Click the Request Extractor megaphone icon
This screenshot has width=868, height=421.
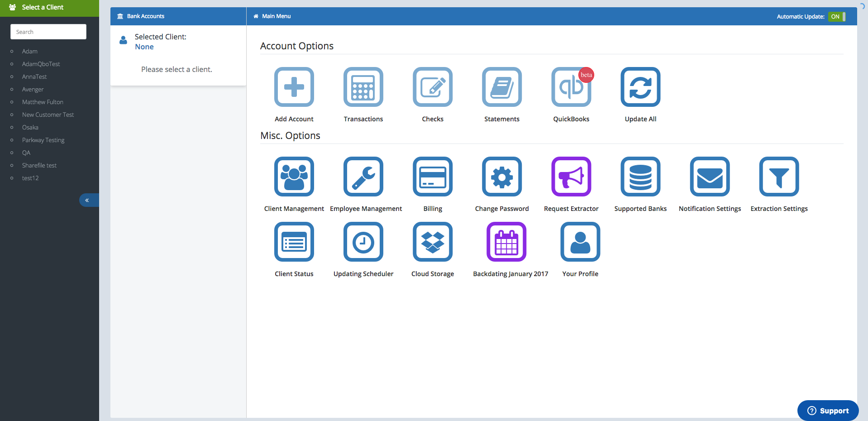click(571, 177)
